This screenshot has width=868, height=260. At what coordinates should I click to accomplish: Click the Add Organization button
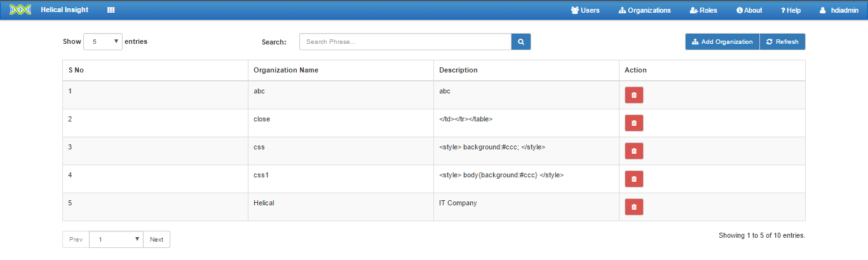[722, 41]
